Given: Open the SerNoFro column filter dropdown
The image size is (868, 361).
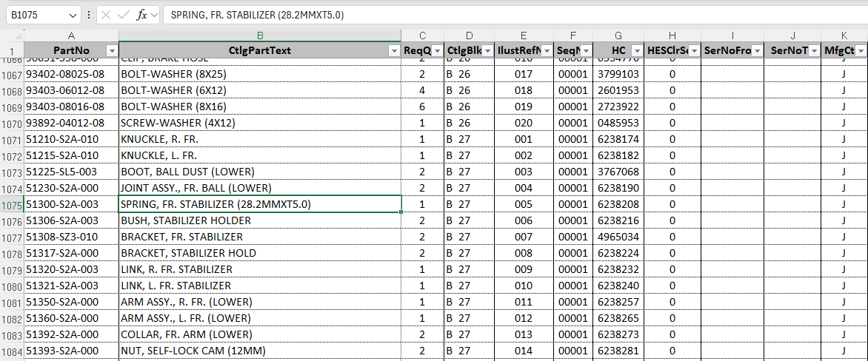Looking at the screenshot, I should 756,50.
